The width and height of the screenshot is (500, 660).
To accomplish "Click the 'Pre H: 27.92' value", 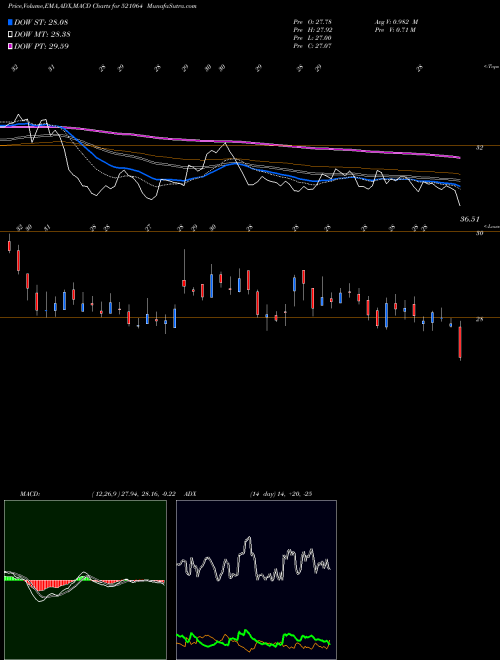I will pyautogui.click(x=312, y=30).
